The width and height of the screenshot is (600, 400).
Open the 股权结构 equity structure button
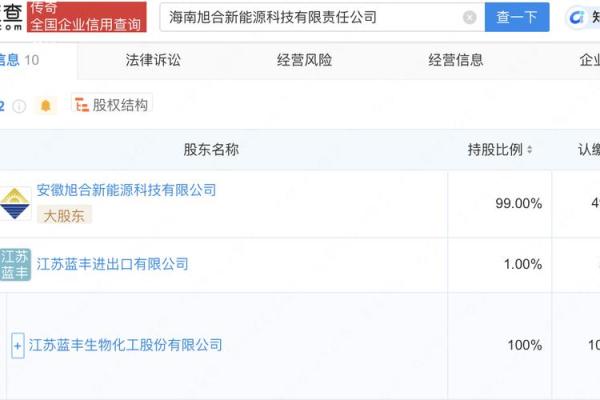112,104
